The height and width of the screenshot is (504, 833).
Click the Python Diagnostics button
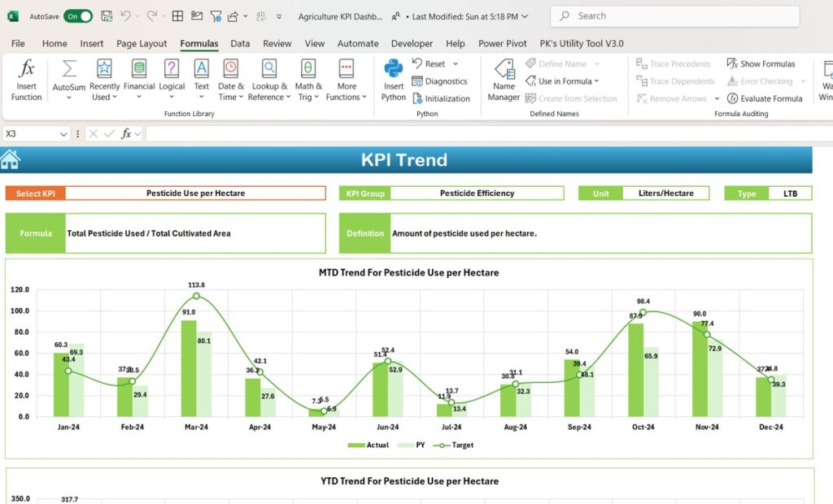(x=439, y=81)
